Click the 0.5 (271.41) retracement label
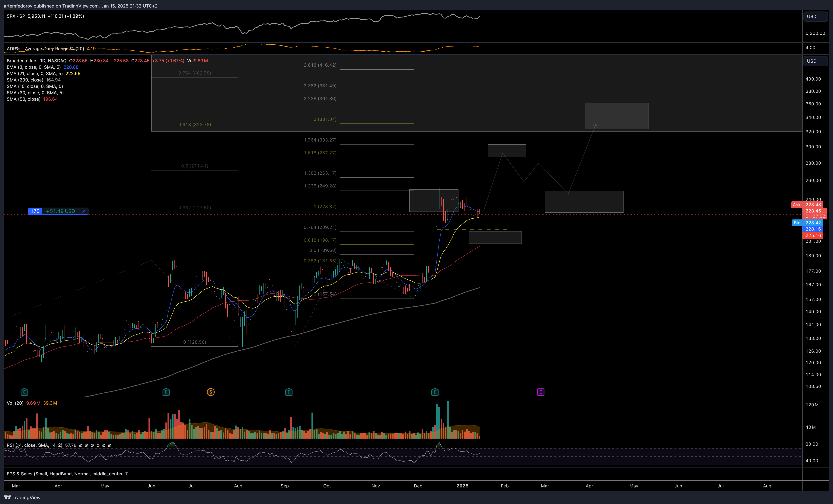Image resolution: width=833 pixels, height=504 pixels. (194, 166)
